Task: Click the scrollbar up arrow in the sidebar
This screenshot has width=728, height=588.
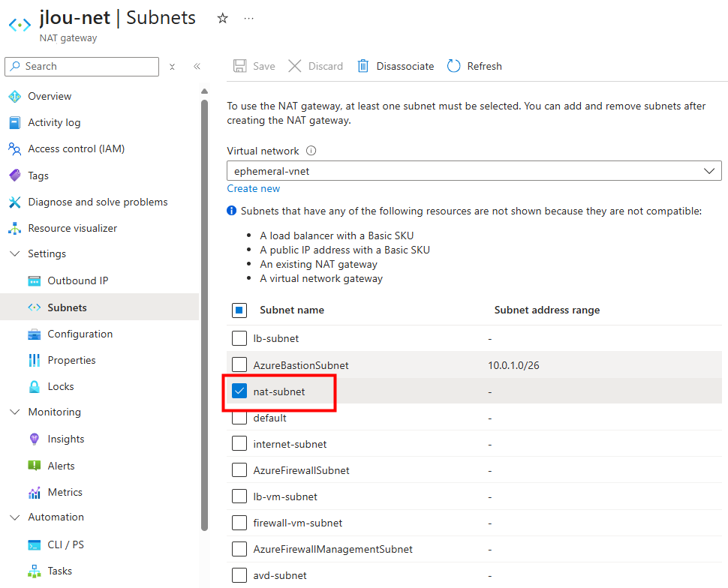Action: tap(204, 91)
